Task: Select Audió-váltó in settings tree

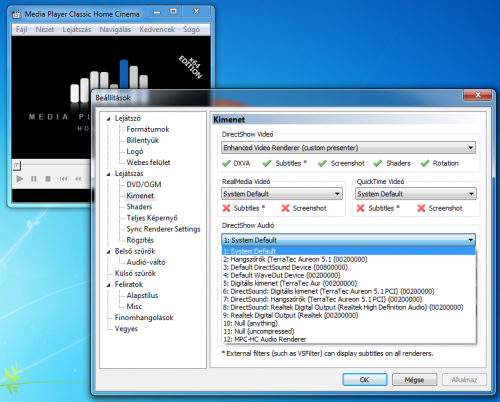Action: click(146, 262)
